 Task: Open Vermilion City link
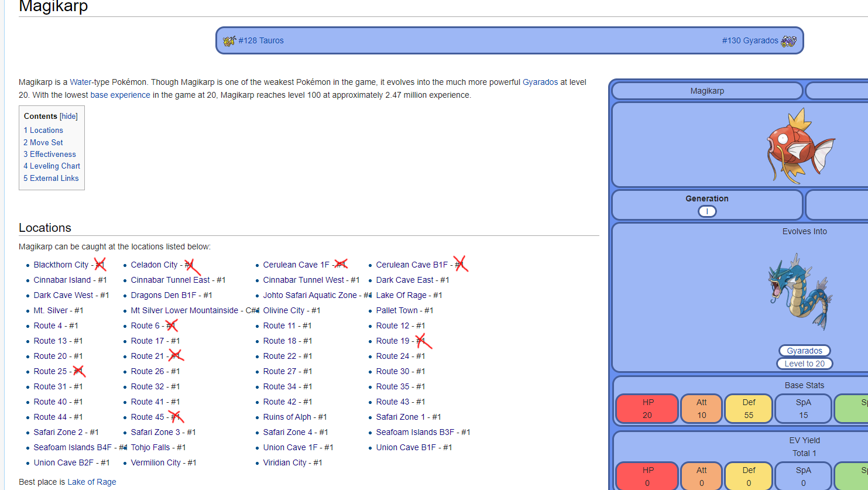[156, 462]
